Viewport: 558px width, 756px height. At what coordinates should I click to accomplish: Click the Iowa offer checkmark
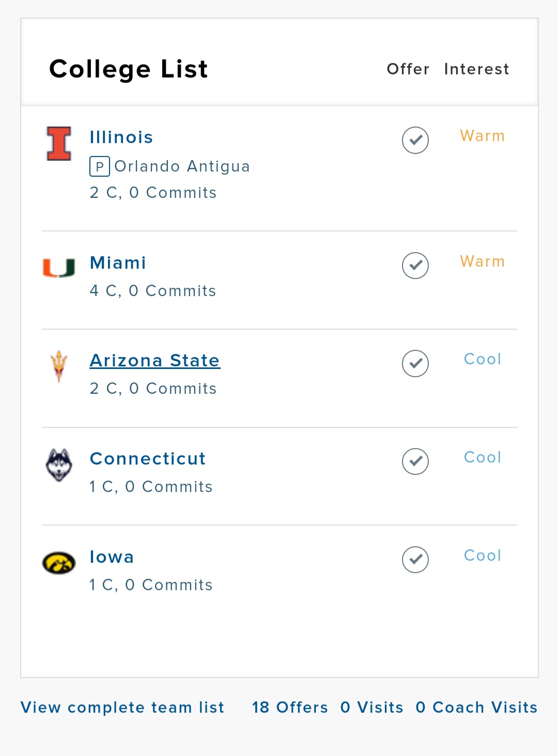[x=415, y=560]
